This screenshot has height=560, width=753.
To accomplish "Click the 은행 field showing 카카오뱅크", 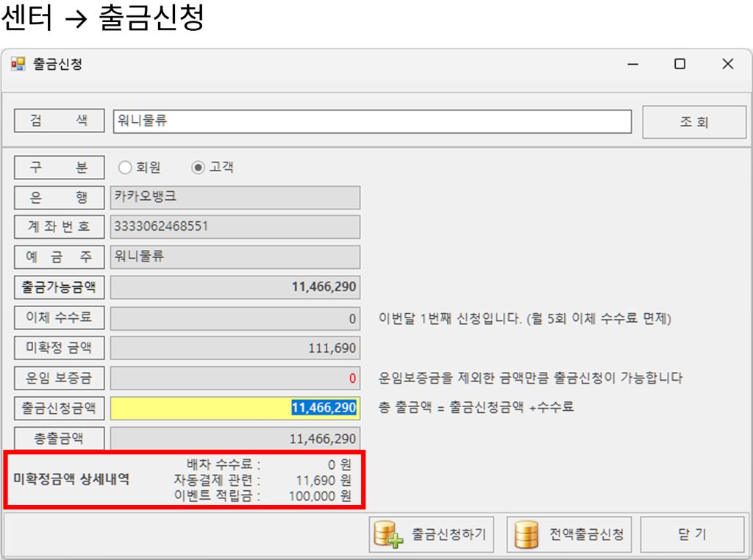I will click(x=235, y=198).
